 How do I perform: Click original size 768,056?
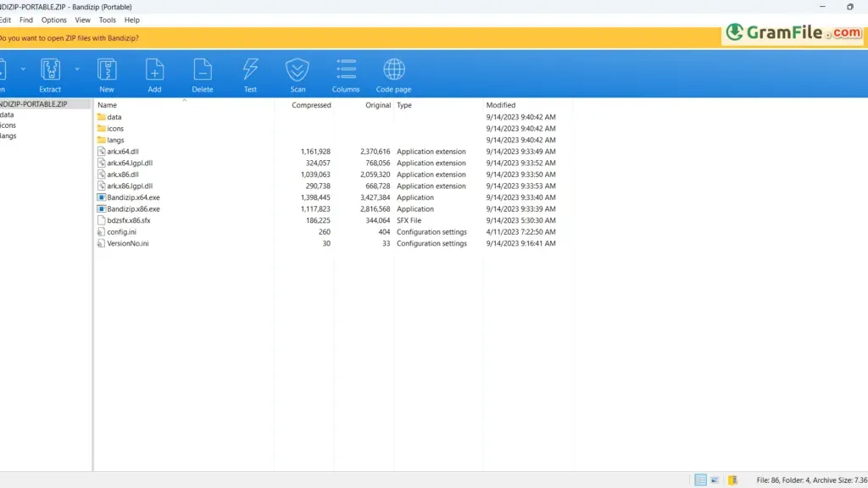point(377,164)
